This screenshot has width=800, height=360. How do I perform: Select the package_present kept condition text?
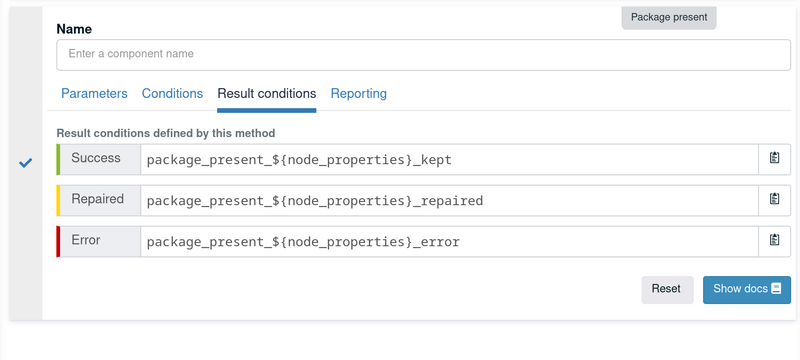point(299,160)
